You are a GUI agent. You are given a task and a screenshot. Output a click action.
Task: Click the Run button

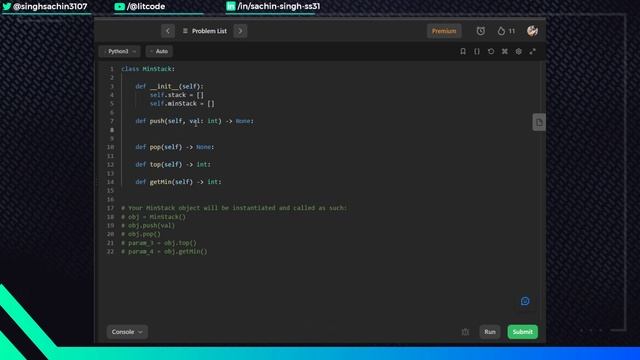click(490, 332)
